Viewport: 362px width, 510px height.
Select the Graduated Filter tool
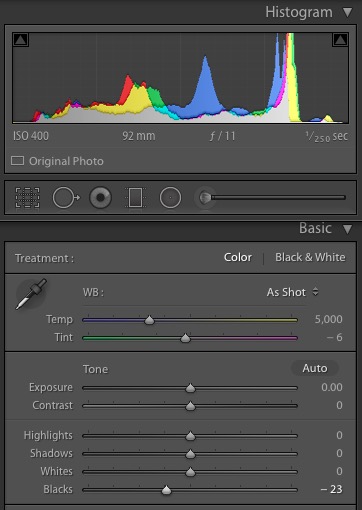tap(135, 197)
